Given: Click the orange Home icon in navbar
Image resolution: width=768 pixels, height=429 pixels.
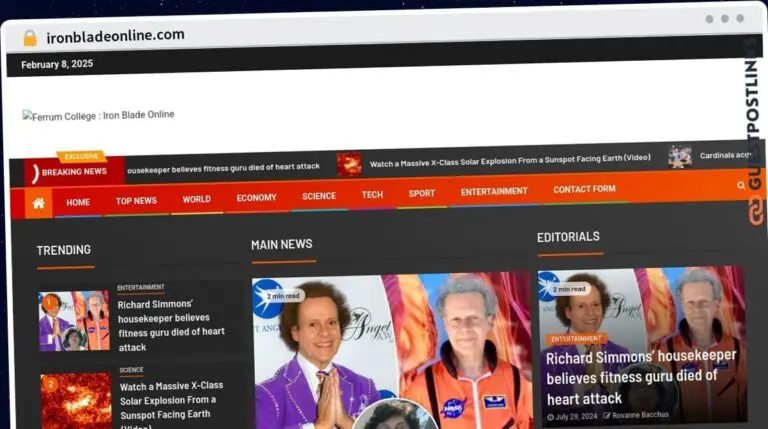Looking at the screenshot, I should [x=38, y=203].
